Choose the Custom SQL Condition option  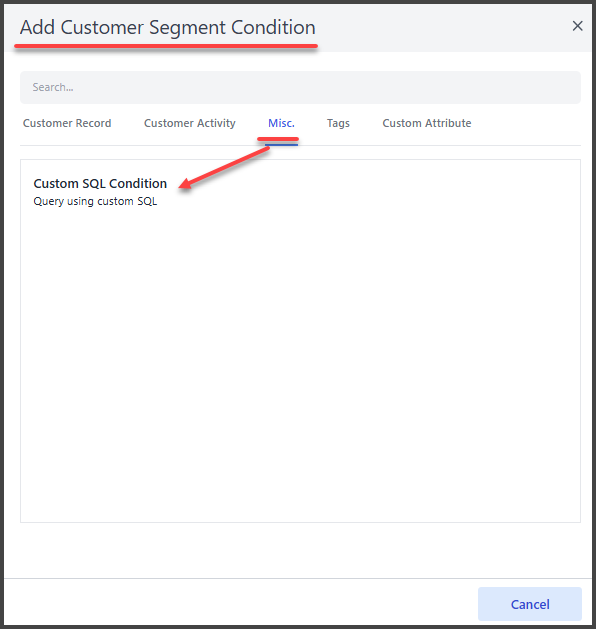click(x=100, y=183)
